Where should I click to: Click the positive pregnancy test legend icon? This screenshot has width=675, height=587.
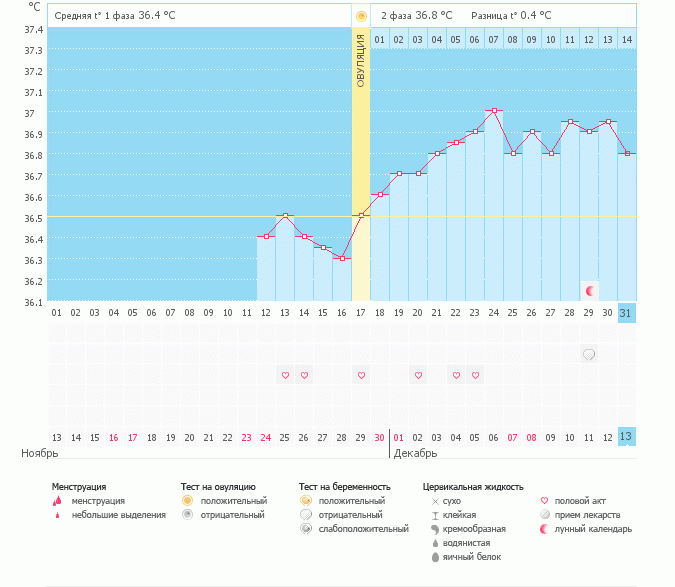[304, 500]
